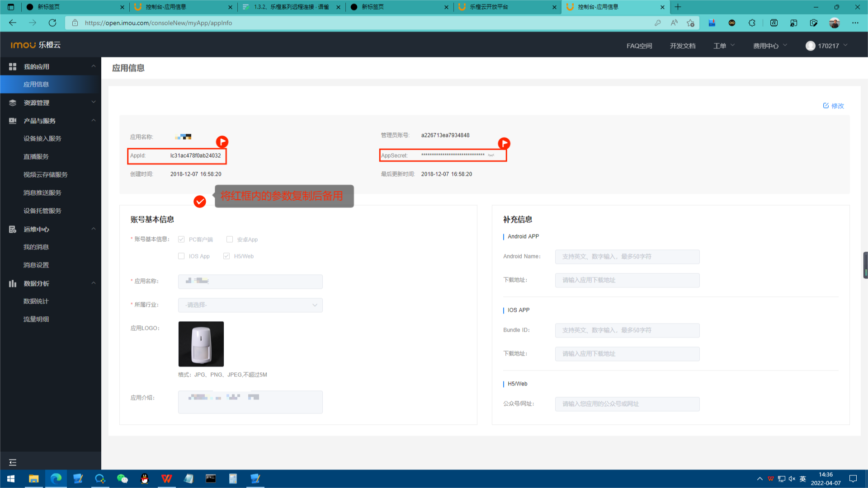The height and width of the screenshot is (488, 868).
Task: Open the 工单 dropdown menu
Action: tap(724, 46)
